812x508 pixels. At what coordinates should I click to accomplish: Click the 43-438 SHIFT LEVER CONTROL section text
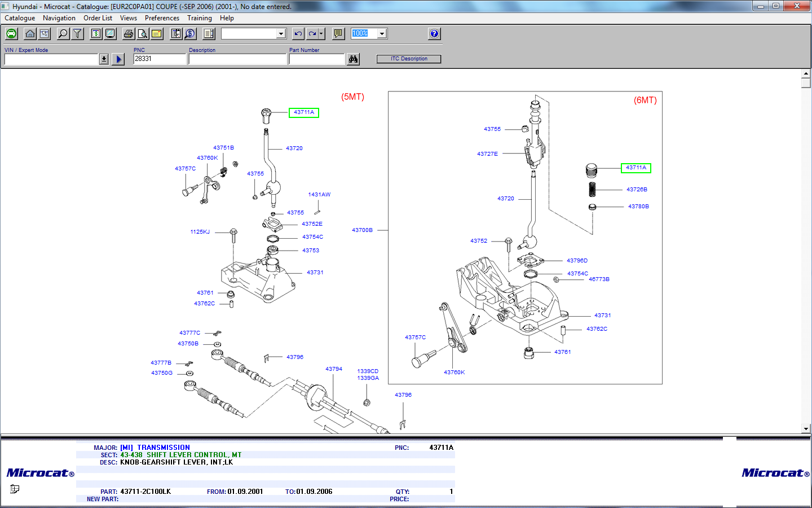pyautogui.click(x=180, y=455)
